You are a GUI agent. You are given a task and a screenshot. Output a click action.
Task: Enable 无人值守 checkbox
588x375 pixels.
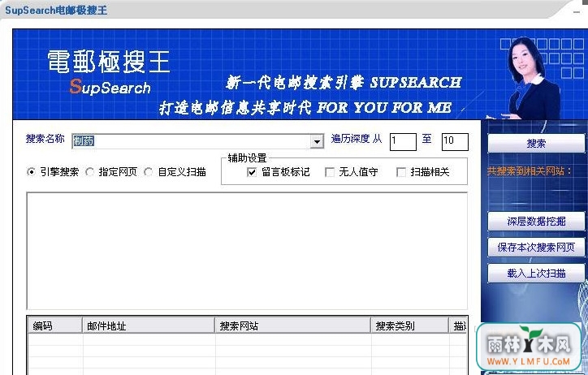329,172
